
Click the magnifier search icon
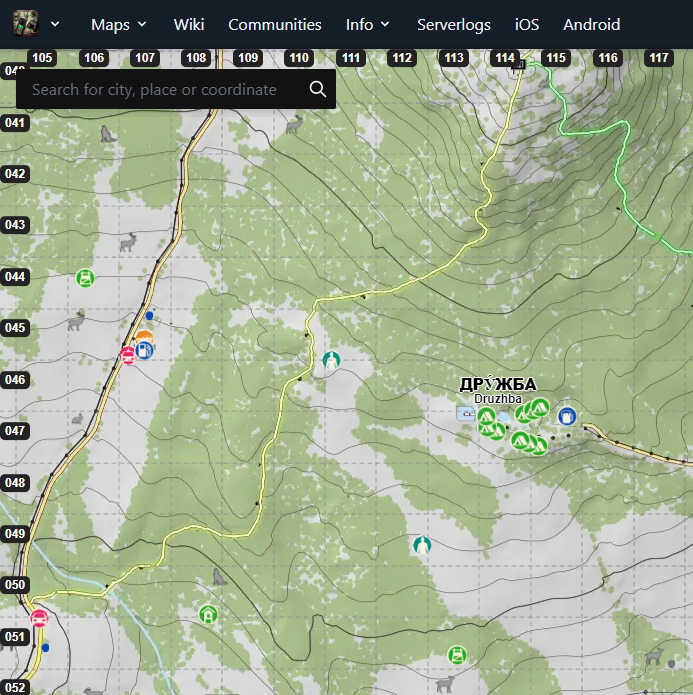(317, 89)
